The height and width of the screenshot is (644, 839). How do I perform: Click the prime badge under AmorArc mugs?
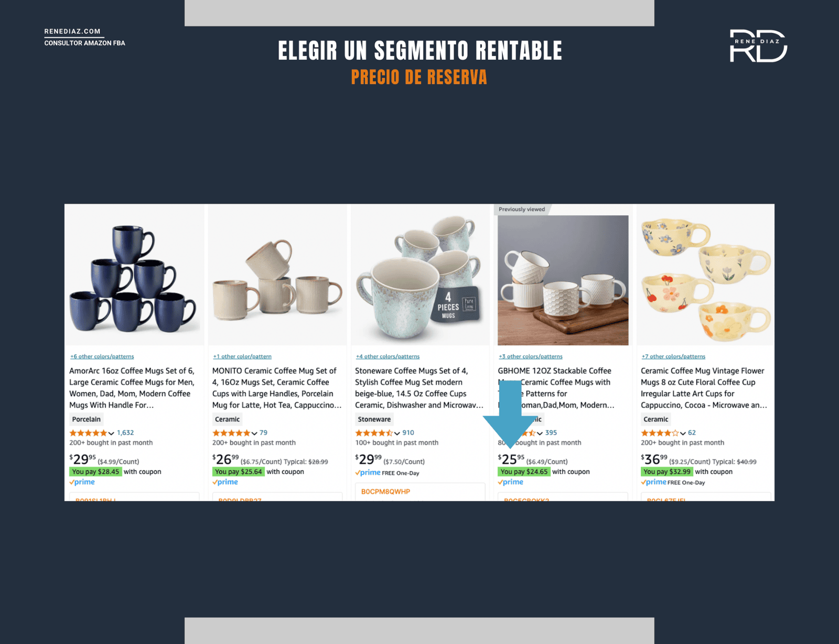[x=82, y=482]
